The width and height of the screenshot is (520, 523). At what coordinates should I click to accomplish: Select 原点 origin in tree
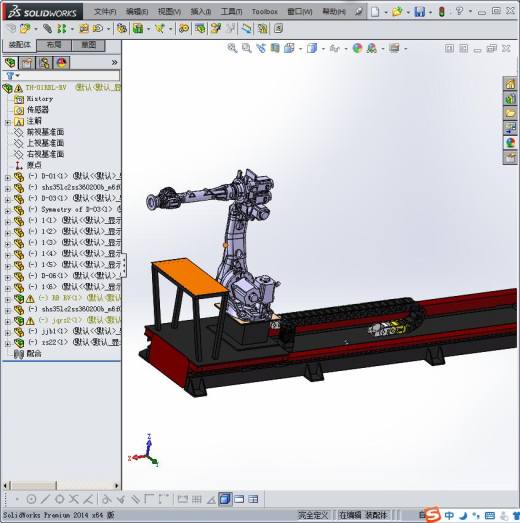[x=34, y=165]
